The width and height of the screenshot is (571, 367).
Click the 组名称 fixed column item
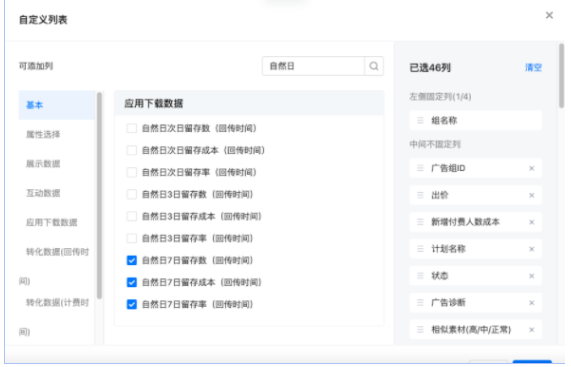tap(476, 121)
